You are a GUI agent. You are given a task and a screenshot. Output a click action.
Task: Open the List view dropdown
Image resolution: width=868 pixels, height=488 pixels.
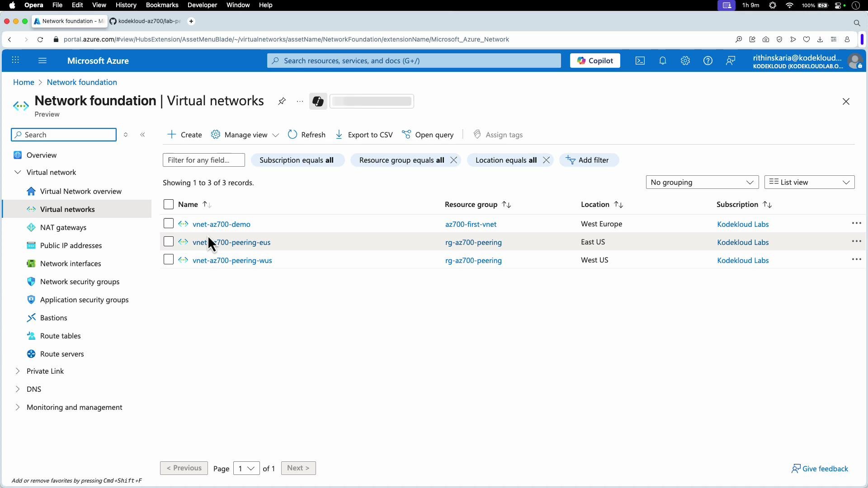click(x=809, y=182)
